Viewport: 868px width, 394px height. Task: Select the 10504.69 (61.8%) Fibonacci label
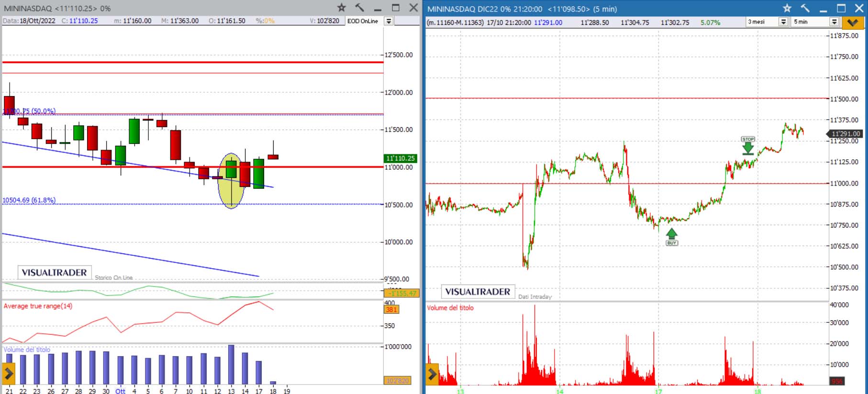(x=29, y=200)
